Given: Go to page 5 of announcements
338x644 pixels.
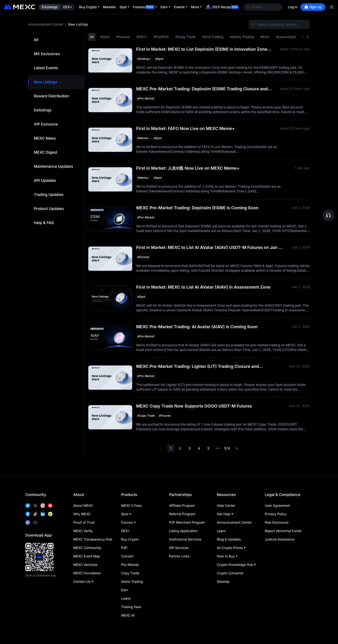Looking at the screenshot, I should (x=208, y=448).
